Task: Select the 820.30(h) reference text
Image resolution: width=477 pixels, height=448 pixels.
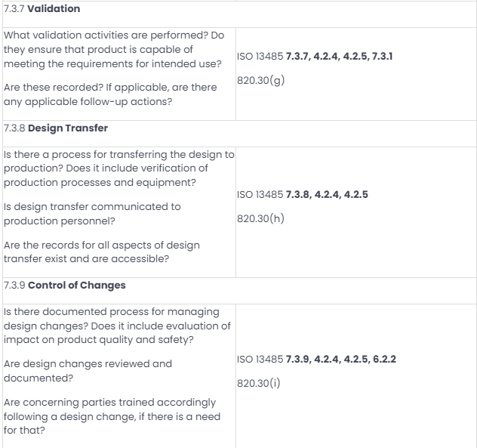Action: pyautogui.click(x=260, y=218)
